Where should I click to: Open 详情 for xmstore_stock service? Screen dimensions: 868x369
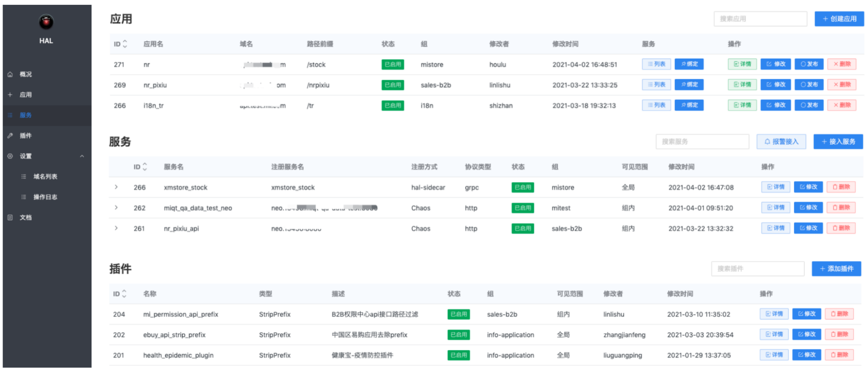[776, 187]
